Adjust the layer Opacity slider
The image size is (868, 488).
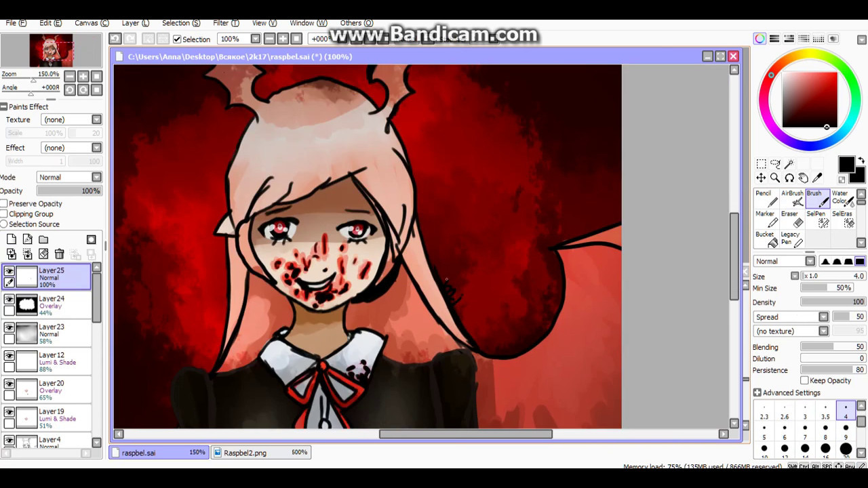pos(68,190)
